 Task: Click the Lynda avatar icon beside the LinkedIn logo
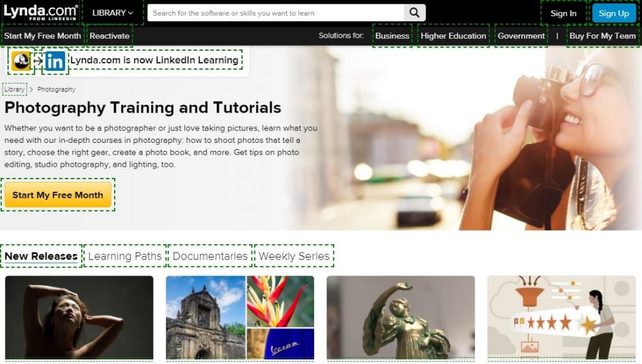20,60
